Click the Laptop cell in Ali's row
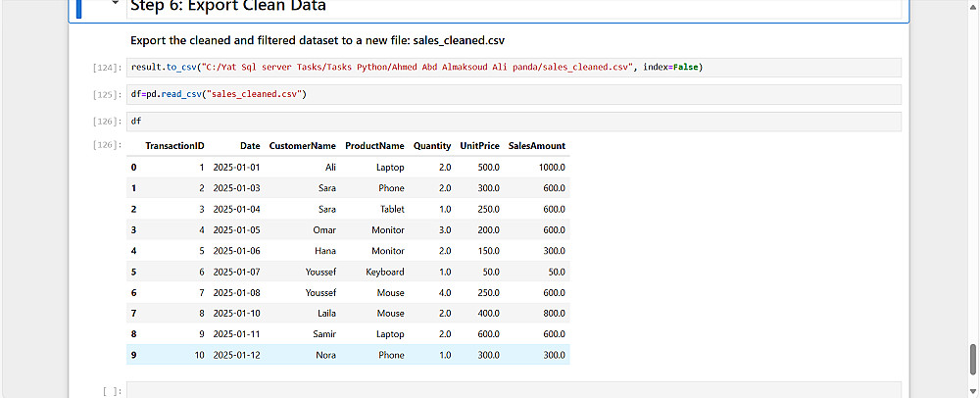 pos(390,168)
